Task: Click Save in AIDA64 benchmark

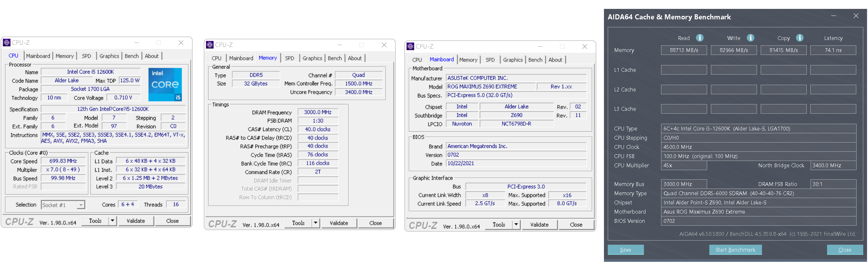Action: point(626,250)
